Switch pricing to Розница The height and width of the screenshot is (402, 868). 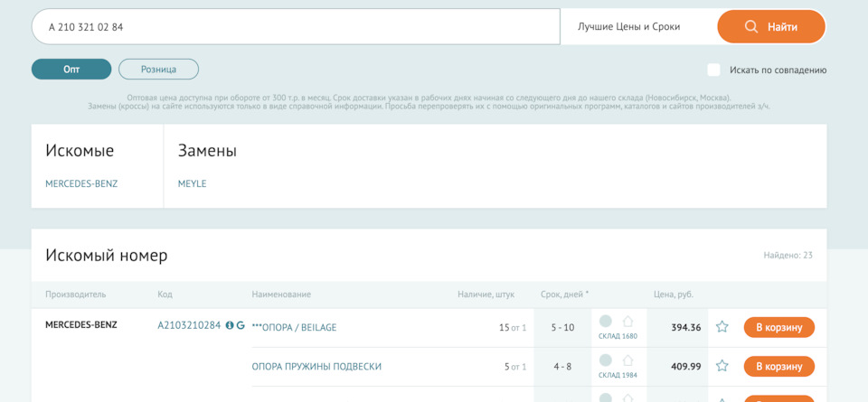tap(158, 70)
